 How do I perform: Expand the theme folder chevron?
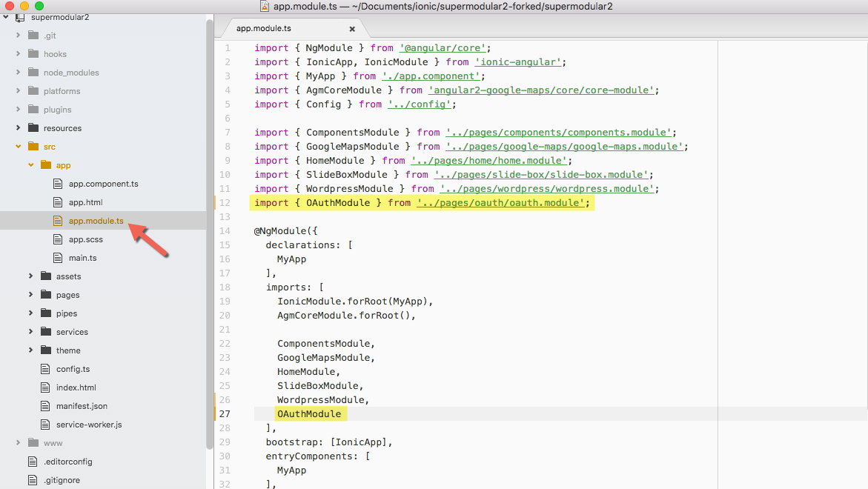31,350
